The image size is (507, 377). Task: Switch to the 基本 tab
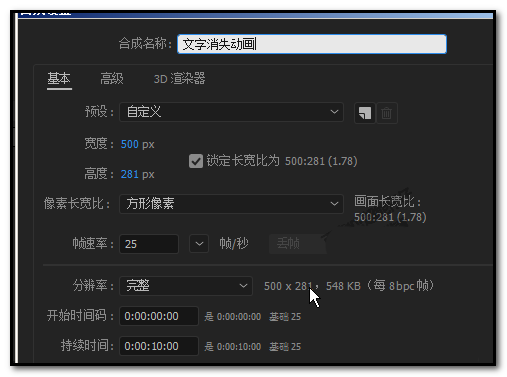[x=59, y=79]
